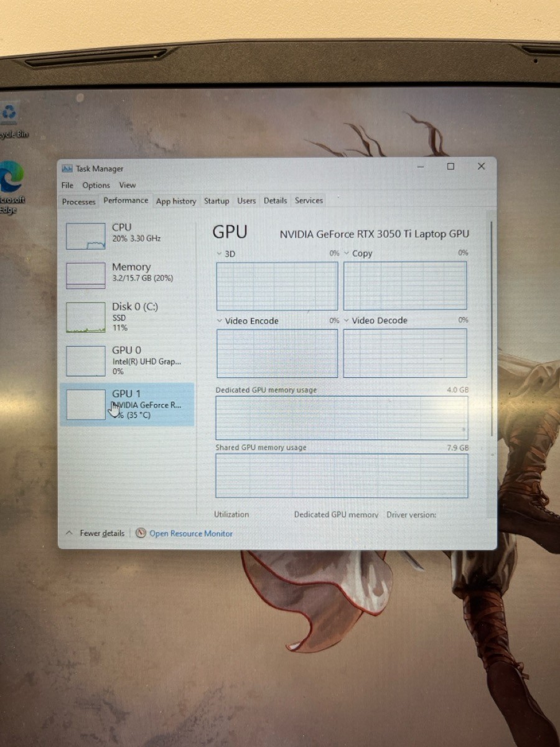Click the NVIDIA GeForce RTX 3050 Ti label
This screenshot has width=560, height=747.
pos(374,234)
